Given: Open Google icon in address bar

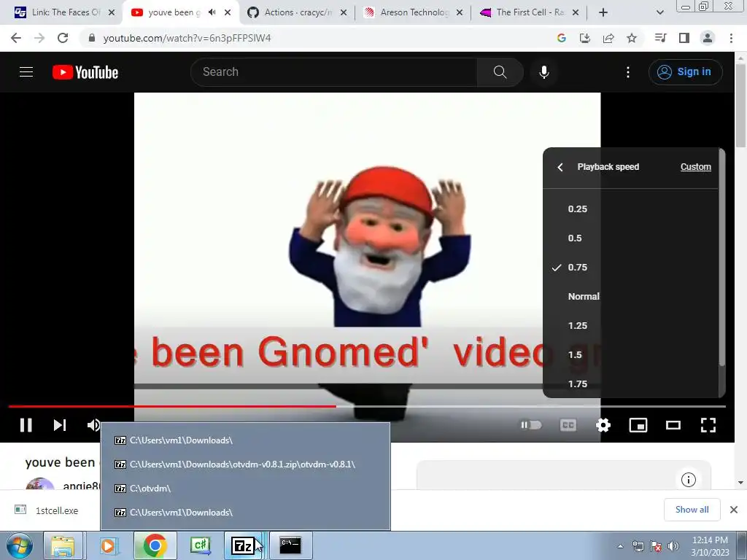Looking at the screenshot, I should (561, 38).
